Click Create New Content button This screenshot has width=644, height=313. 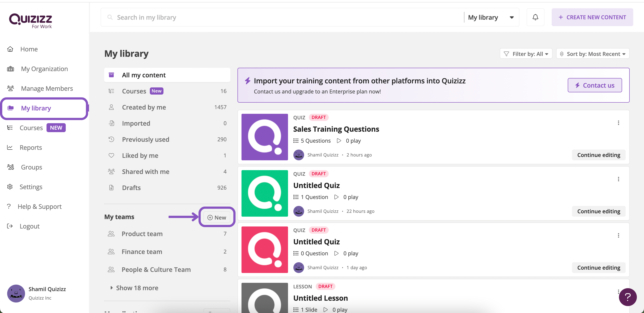click(x=592, y=17)
